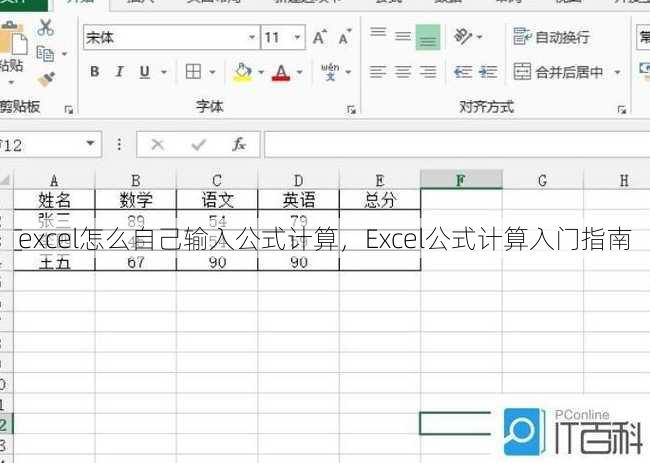This screenshot has height=463, width=650.
Task: Increase indent icon
Action: point(488,72)
